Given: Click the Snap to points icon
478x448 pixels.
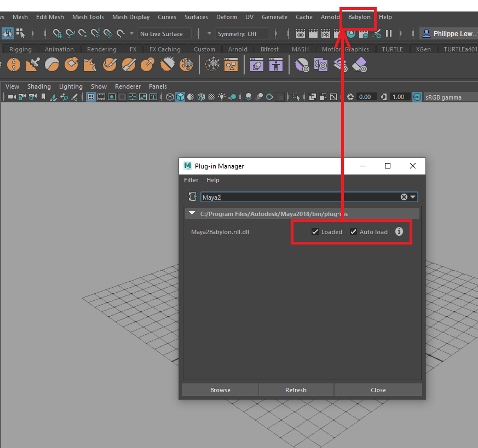Looking at the screenshot, I should (x=83, y=33).
